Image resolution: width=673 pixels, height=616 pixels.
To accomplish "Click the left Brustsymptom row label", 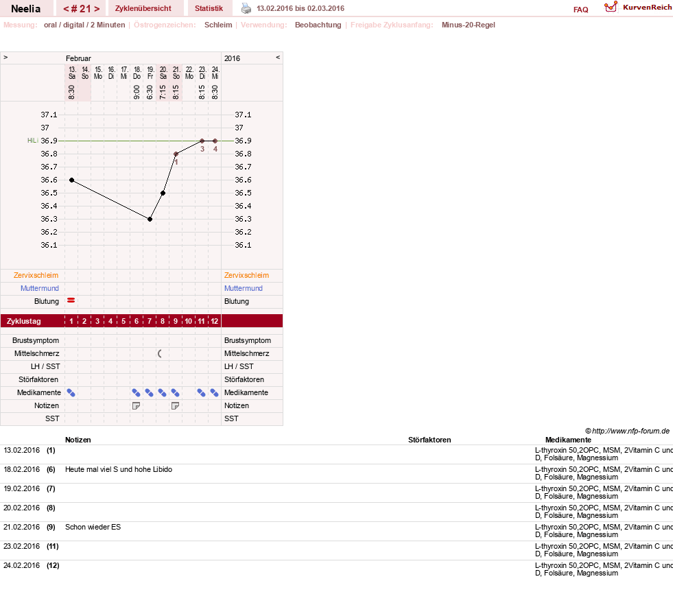I will click(x=36, y=340).
